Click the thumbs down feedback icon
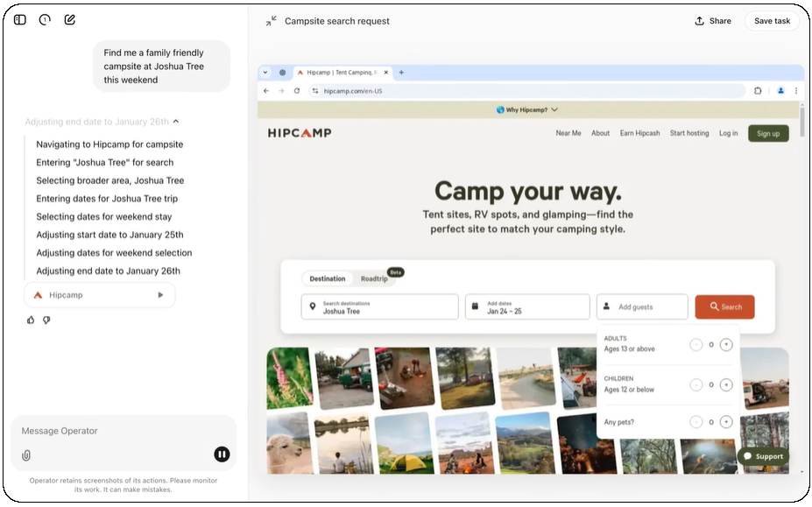812x507 pixels. [x=46, y=320]
